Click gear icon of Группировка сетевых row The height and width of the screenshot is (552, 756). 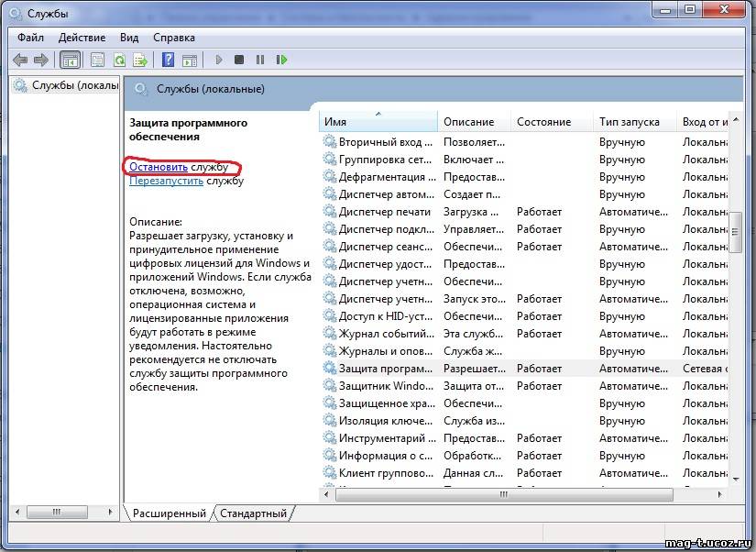tap(330, 160)
